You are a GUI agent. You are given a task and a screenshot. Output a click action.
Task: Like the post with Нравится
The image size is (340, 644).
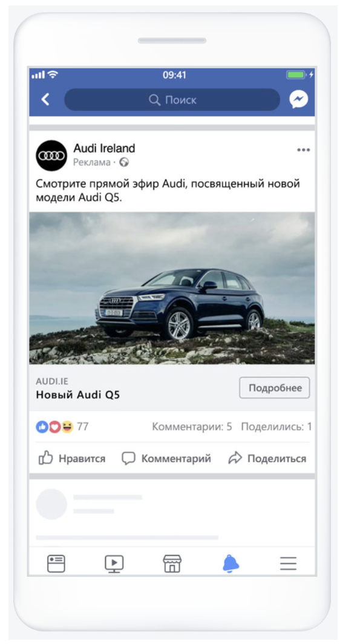pyautogui.click(x=72, y=458)
